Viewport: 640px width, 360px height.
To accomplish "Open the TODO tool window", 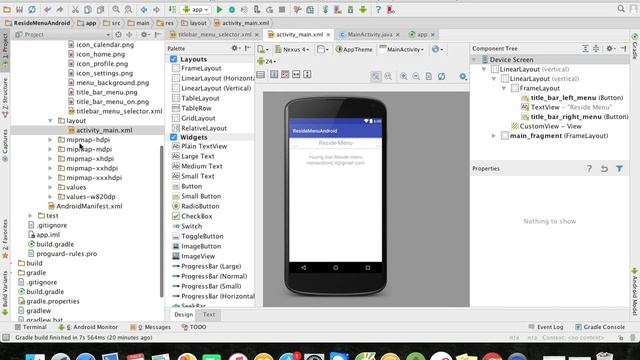I will (194, 327).
